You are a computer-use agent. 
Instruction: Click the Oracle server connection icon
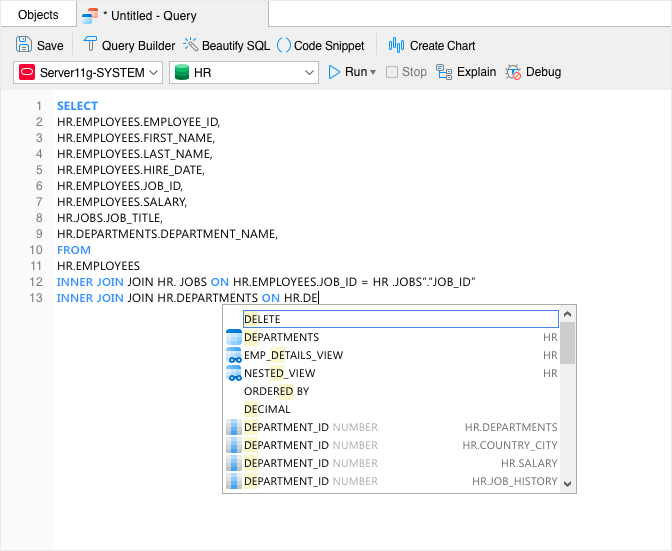click(27, 72)
